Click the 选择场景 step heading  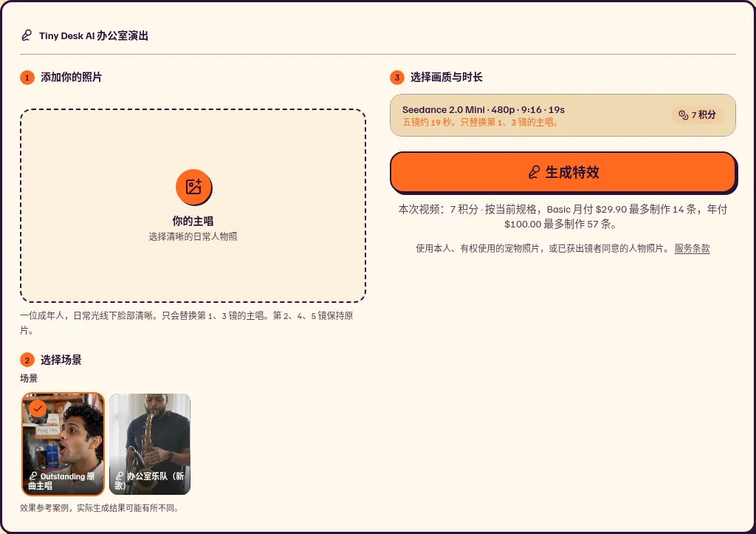pos(61,360)
